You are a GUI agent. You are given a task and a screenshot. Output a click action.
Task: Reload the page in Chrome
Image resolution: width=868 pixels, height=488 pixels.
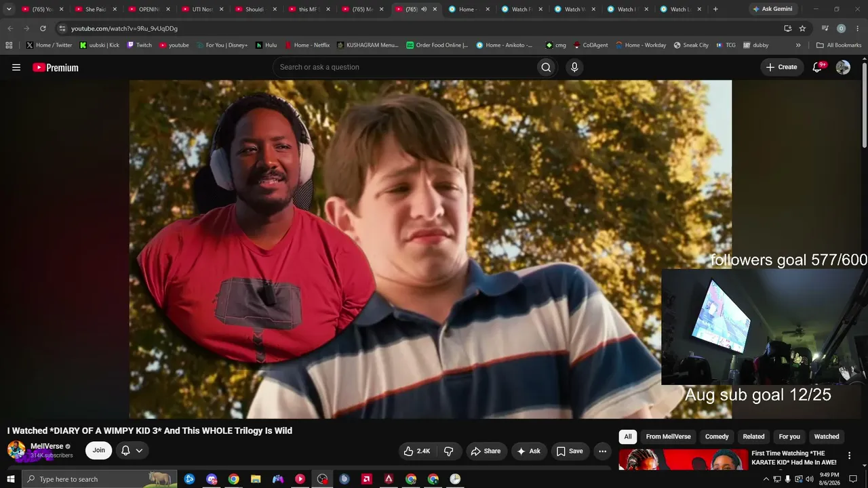(43, 28)
